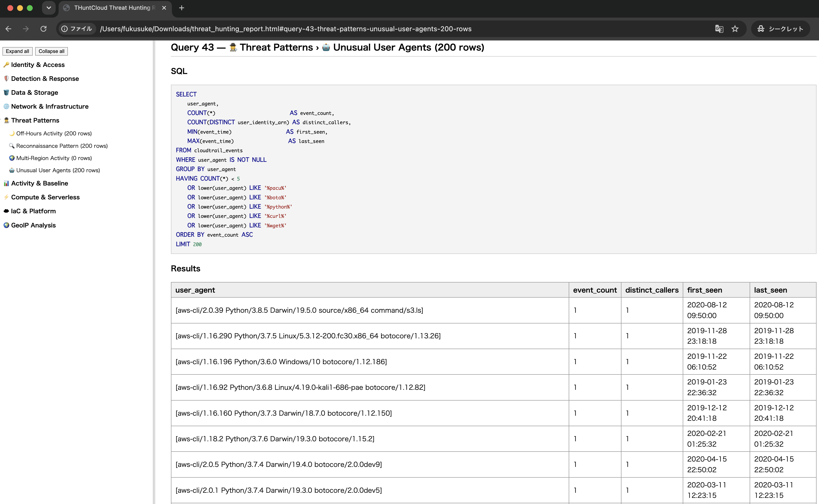The image size is (819, 504).
Task: Click the earth icon beside Multi-Region Activity
Action: 12,158
